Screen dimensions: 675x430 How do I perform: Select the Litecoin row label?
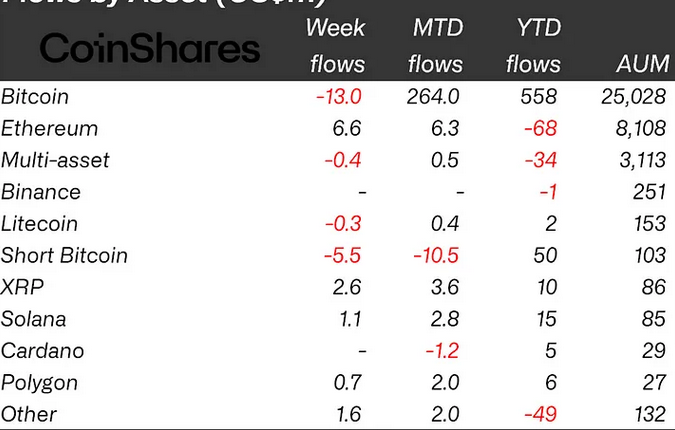40,223
